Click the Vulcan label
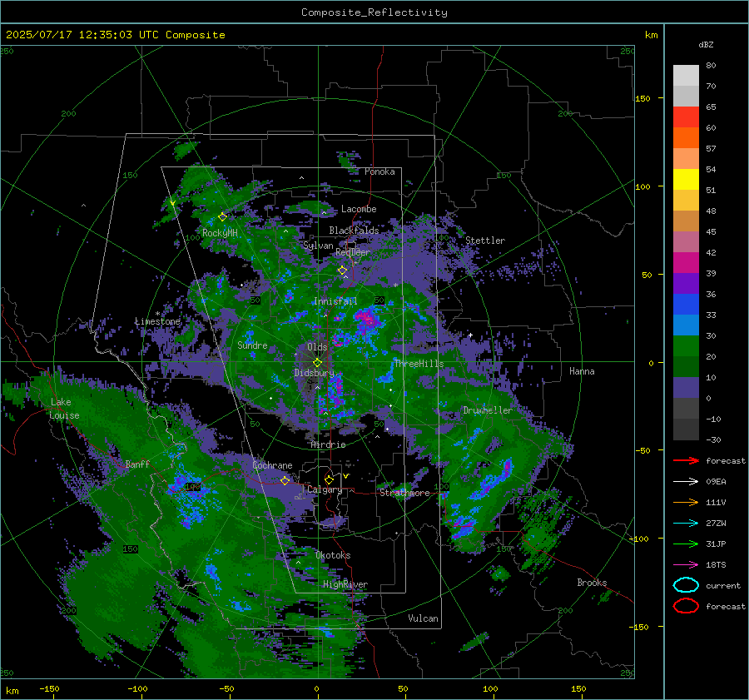Image resolution: width=749 pixels, height=700 pixels. tap(424, 618)
